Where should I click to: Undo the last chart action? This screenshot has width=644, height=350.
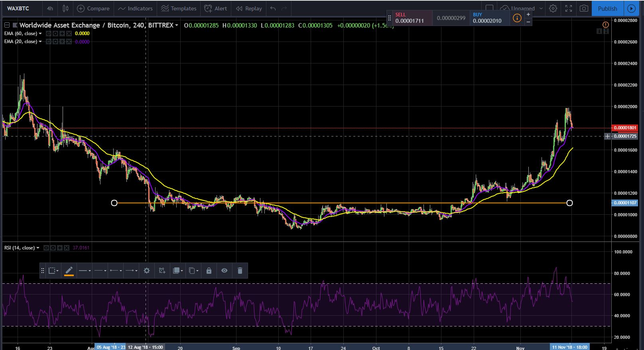click(273, 8)
